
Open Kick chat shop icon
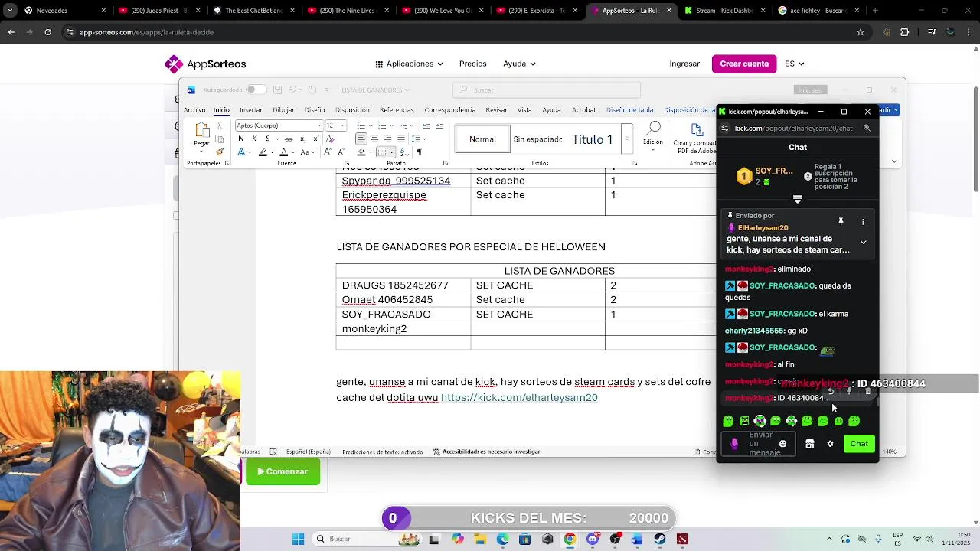point(809,444)
